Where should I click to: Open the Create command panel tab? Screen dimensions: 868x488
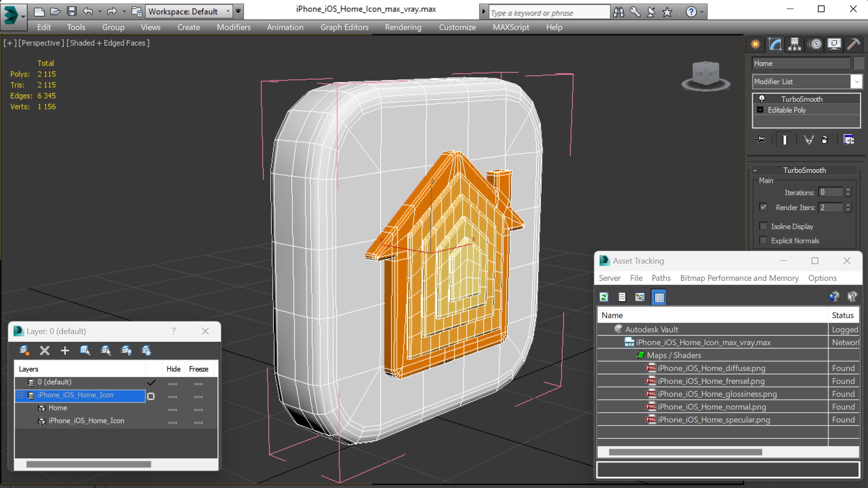755,44
